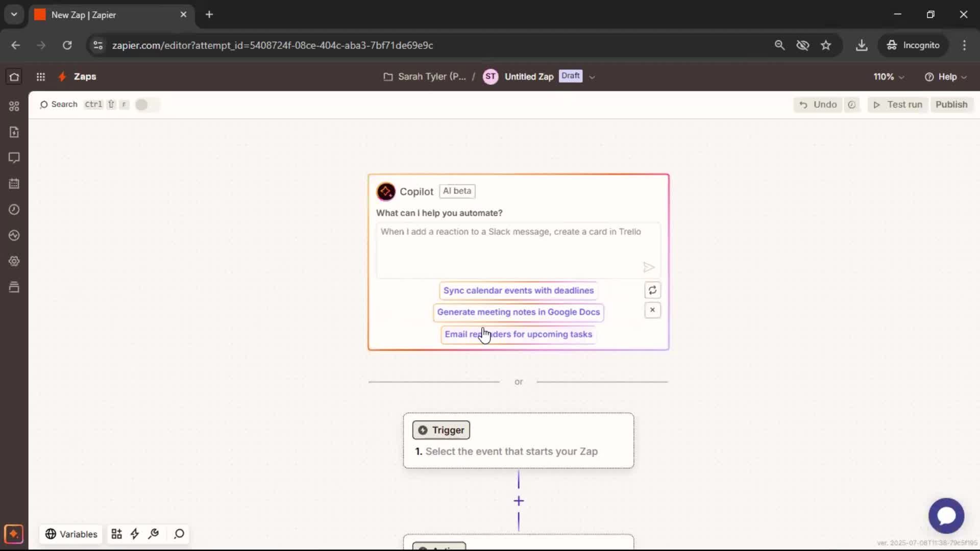The width and height of the screenshot is (980, 551).
Task: Choose Generate meeting notes in Google Docs
Action: click(x=519, y=312)
